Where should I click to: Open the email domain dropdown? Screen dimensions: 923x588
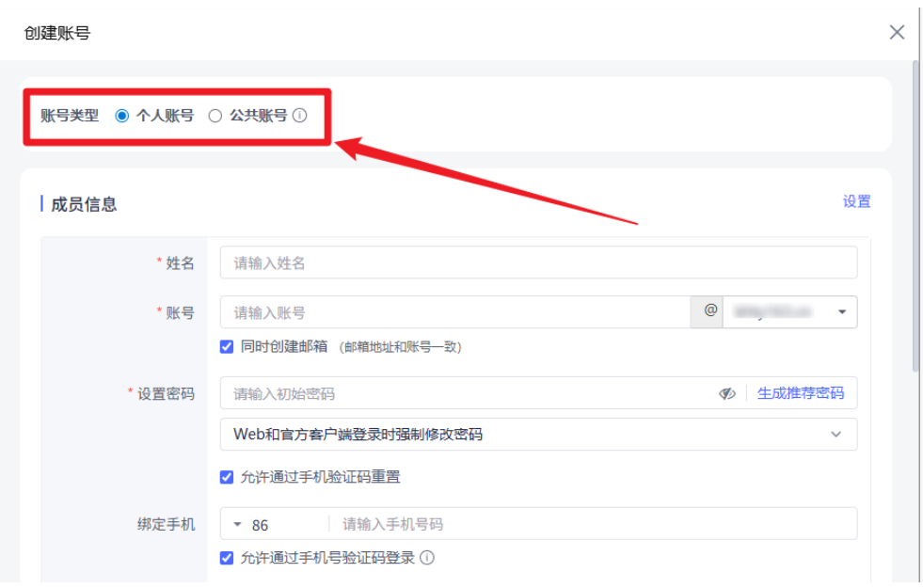(790, 312)
